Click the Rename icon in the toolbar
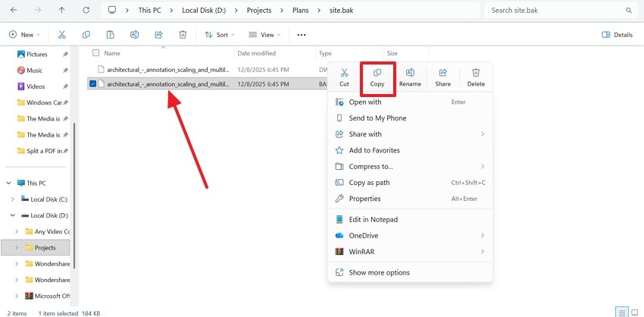Screen dimensions: 644x317 134,35
